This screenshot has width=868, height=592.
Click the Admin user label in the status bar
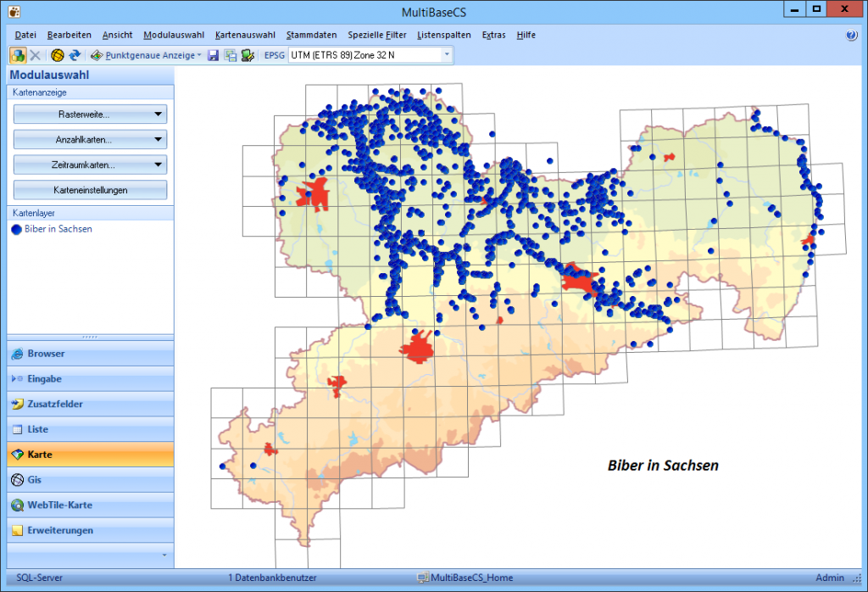[x=830, y=578]
